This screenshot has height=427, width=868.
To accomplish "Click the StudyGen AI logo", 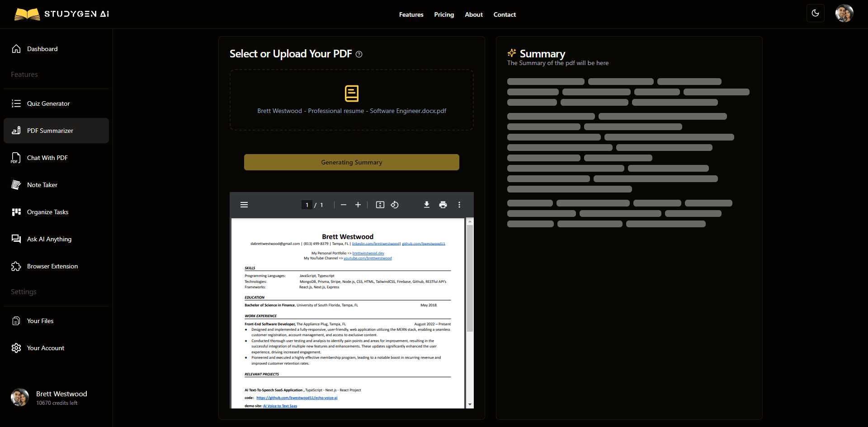I will click(x=61, y=14).
